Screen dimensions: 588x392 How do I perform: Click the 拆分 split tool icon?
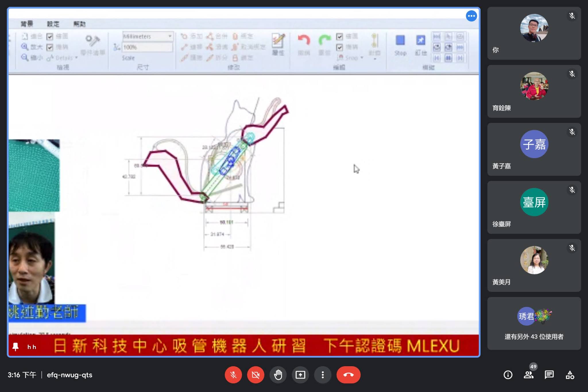point(210,58)
